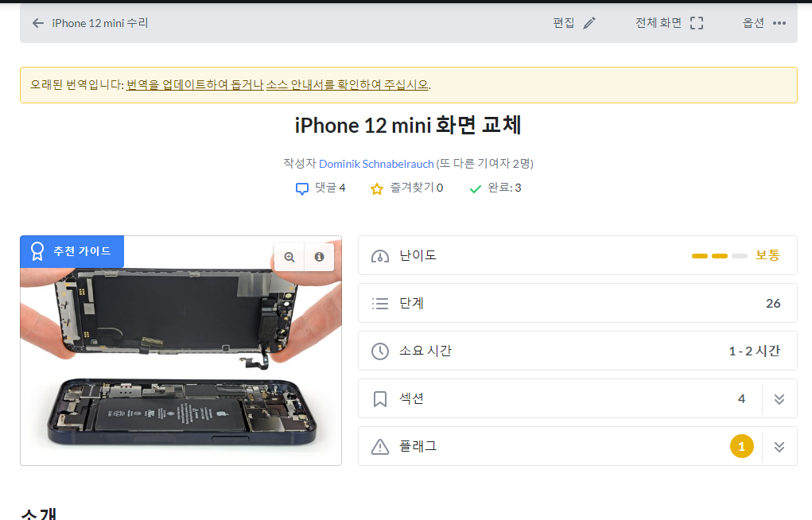This screenshot has width=812, height=520.
Task: Click the 플래그 flags label
Action: [418, 446]
